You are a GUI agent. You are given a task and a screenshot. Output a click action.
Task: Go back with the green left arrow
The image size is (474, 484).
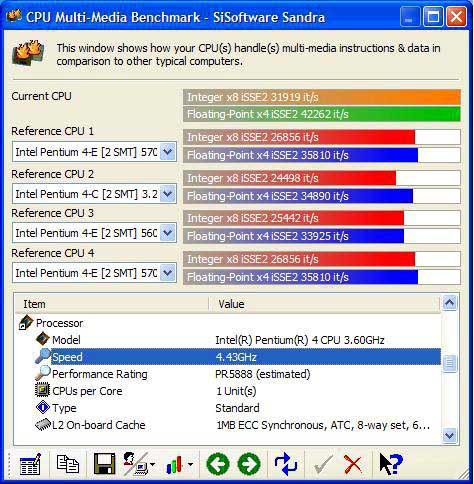point(218,464)
